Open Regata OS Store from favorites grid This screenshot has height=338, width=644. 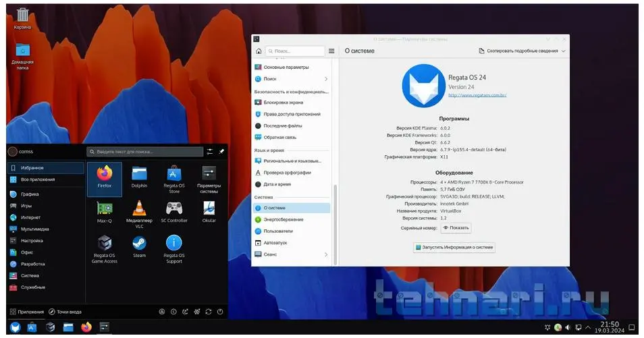click(174, 179)
